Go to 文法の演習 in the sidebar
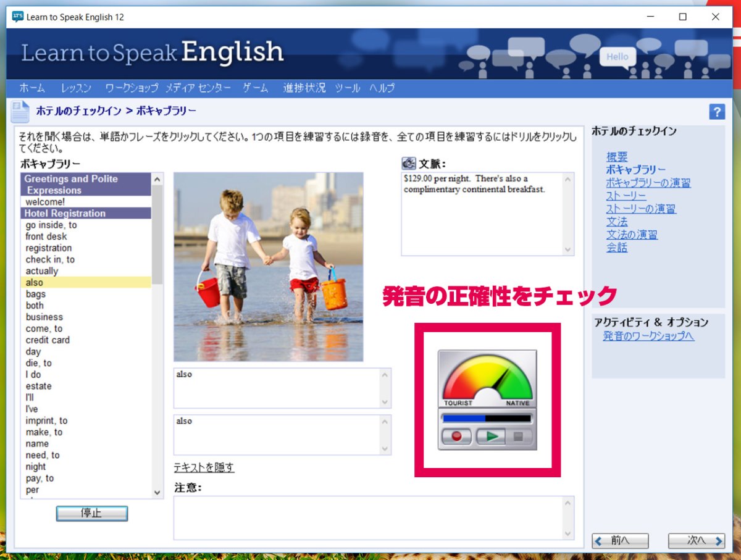 632,235
